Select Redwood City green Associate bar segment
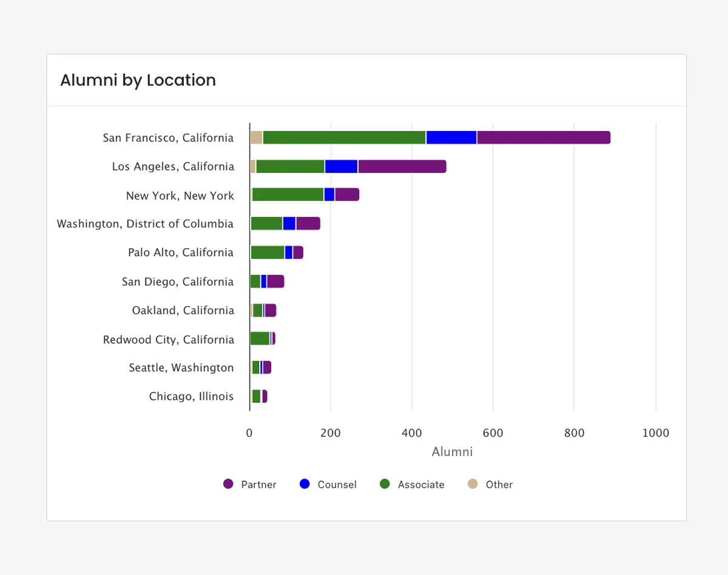 pyautogui.click(x=260, y=338)
